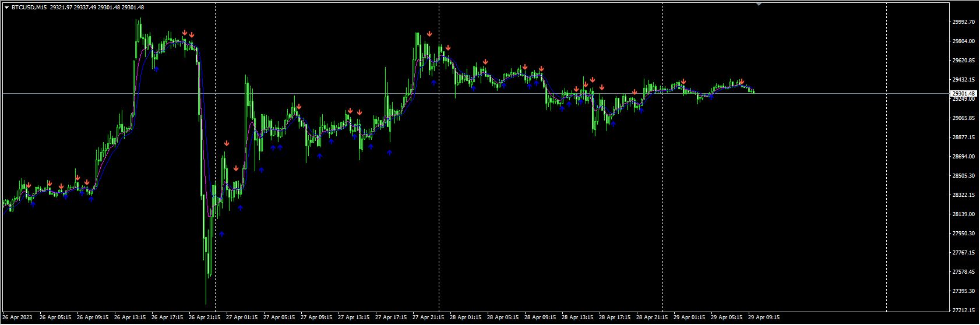
Task: Click the 27212.15 price scale label
Action: click(x=963, y=310)
